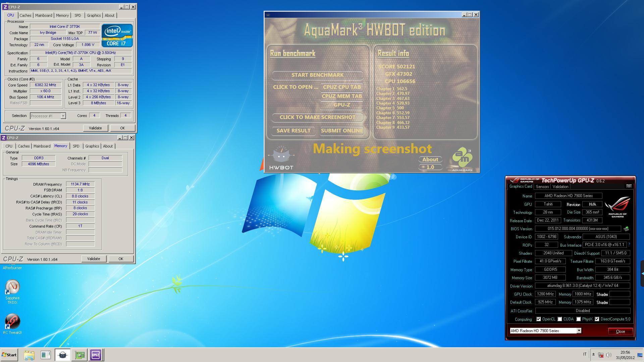Open the Processor #1 selection dropdown
The height and width of the screenshot is (362, 644).
click(x=63, y=116)
